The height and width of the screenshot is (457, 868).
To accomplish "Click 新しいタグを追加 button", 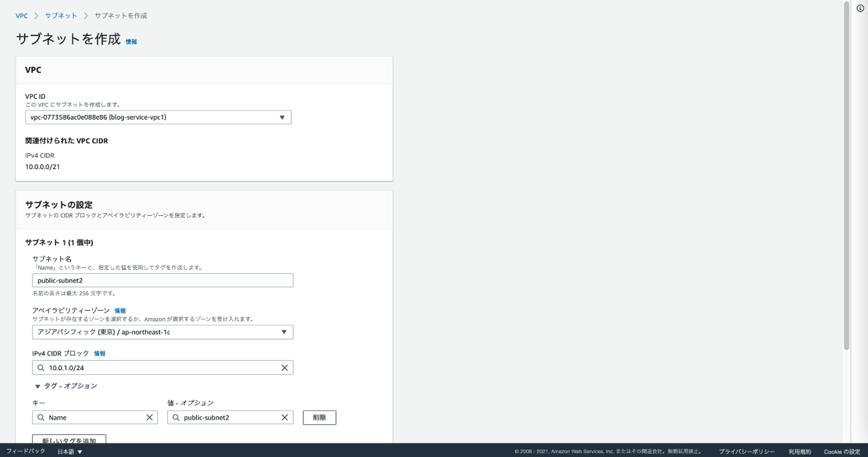I will [69, 440].
